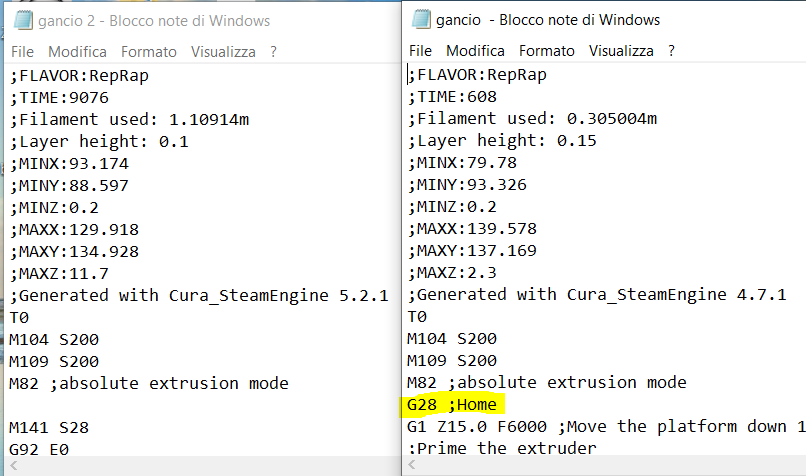The width and height of the screenshot is (806, 476).
Task: Open Formato menu in right gancio window
Action: tap(547, 51)
